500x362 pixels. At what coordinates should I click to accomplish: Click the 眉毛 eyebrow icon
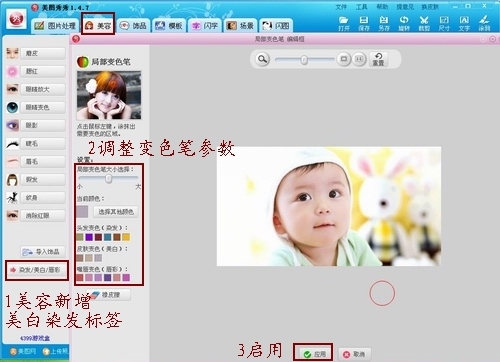pyautogui.click(x=12, y=161)
